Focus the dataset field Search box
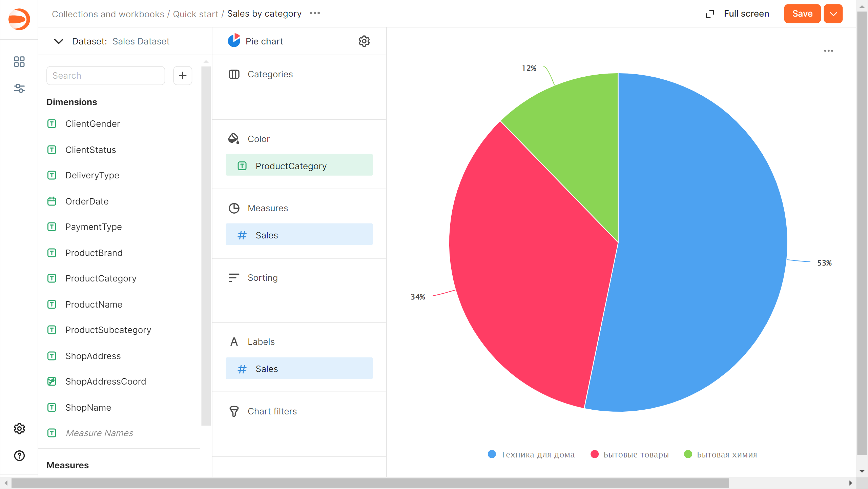Screen dimensions: 868x489 click(106, 75)
